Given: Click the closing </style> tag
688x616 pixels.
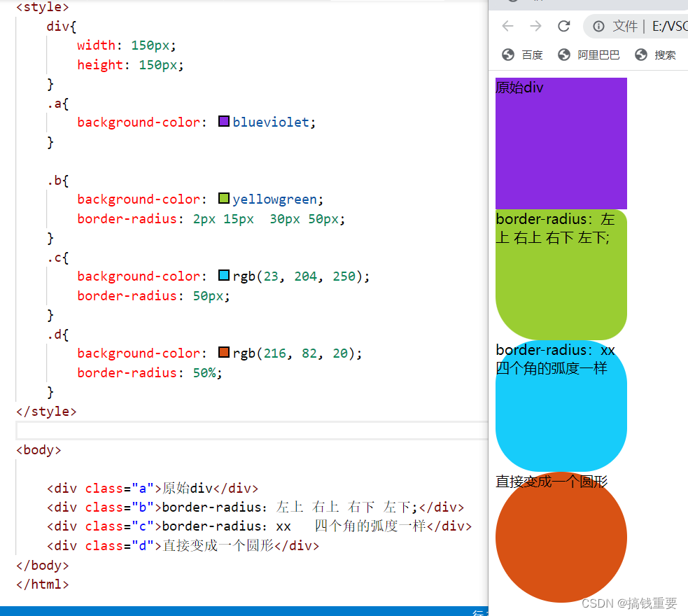Looking at the screenshot, I should point(46,412).
